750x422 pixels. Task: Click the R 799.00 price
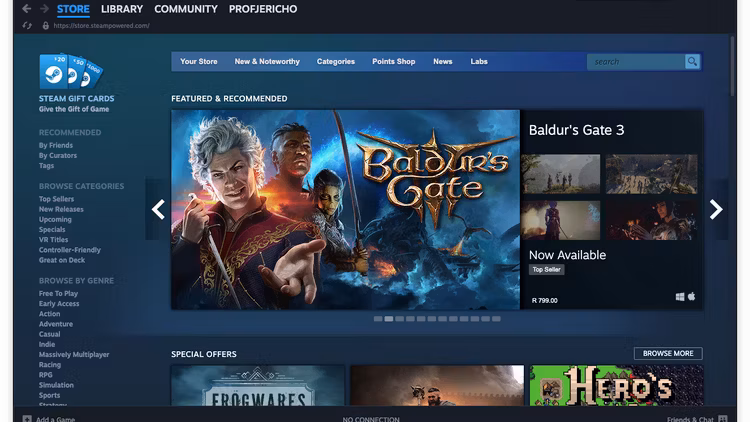pyautogui.click(x=545, y=300)
